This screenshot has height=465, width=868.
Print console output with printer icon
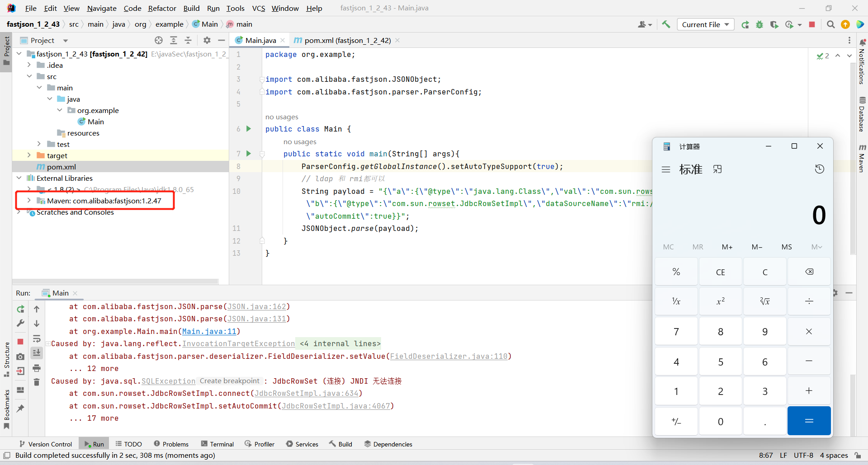pyautogui.click(x=37, y=368)
